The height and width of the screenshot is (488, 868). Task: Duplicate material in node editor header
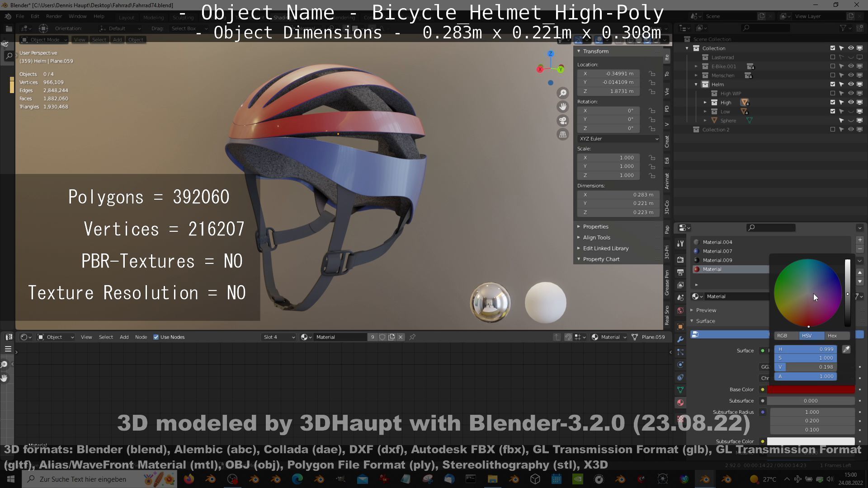coord(392,337)
